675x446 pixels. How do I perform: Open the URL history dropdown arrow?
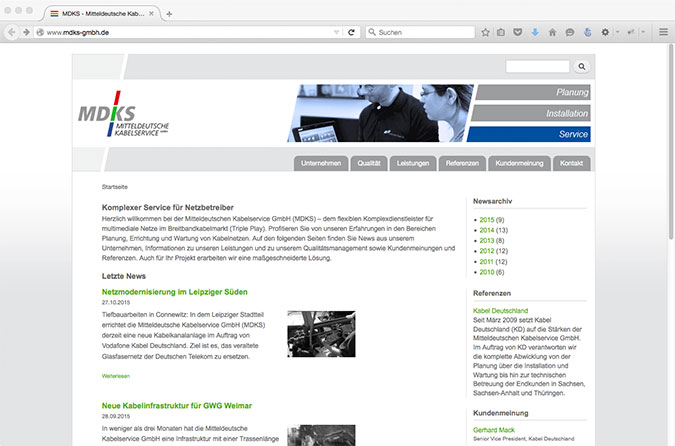pyautogui.click(x=337, y=32)
